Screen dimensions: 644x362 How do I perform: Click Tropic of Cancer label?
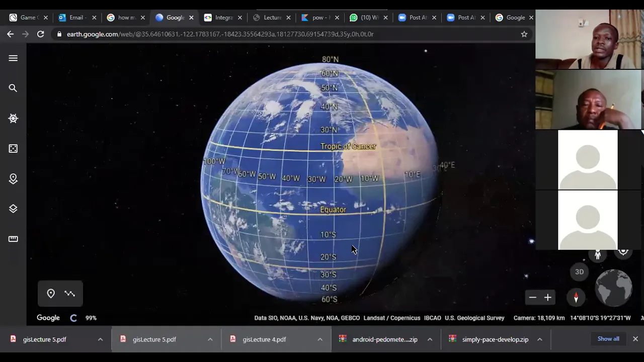(348, 146)
